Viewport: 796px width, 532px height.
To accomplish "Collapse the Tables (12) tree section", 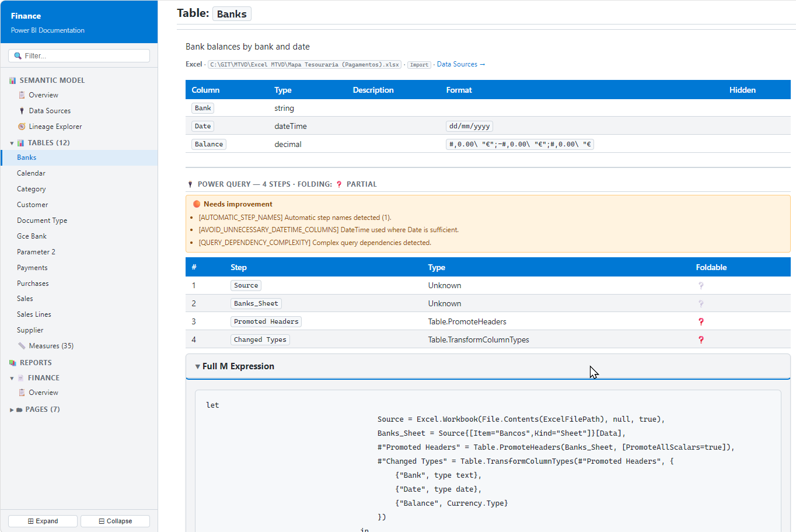I will (x=12, y=143).
